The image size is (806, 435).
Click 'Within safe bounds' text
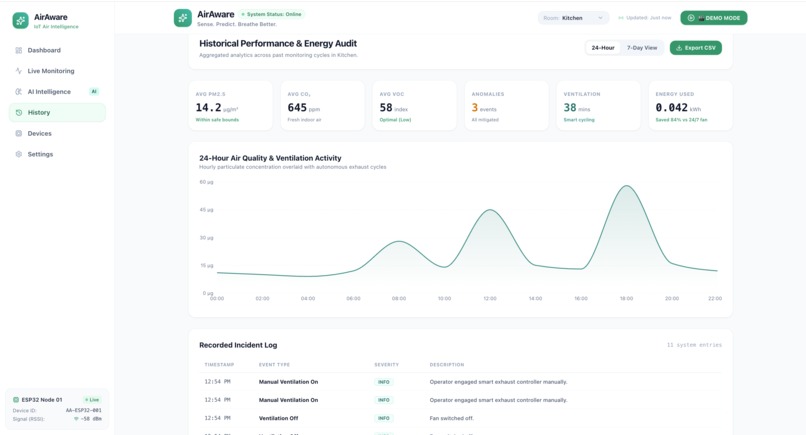coord(217,120)
